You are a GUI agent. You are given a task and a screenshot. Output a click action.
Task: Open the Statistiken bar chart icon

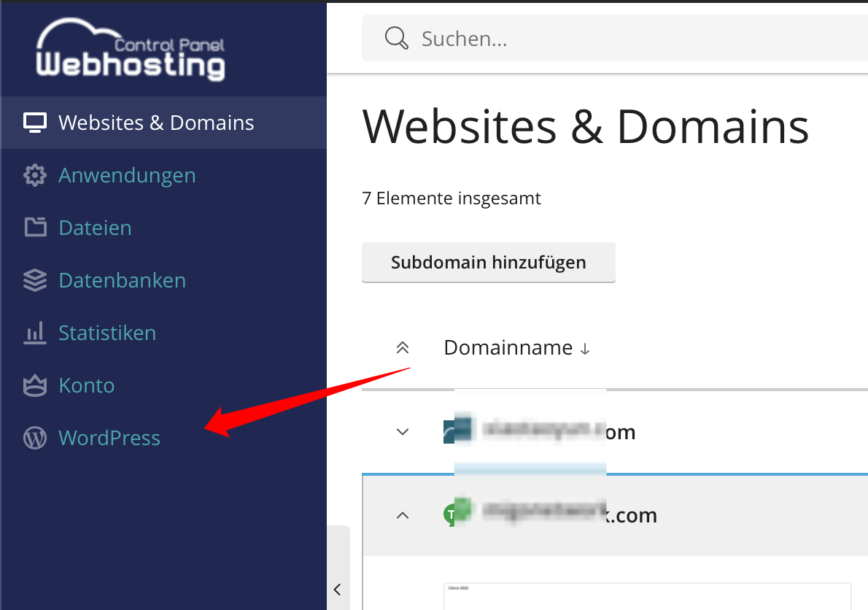pos(34,333)
